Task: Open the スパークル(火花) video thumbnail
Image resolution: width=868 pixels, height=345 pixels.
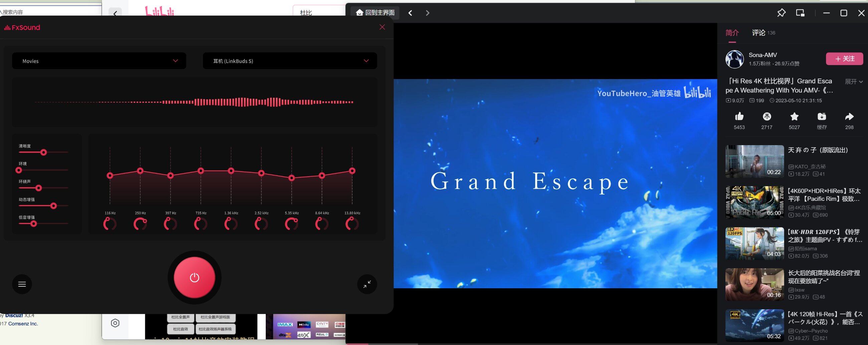Action: (x=754, y=326)
